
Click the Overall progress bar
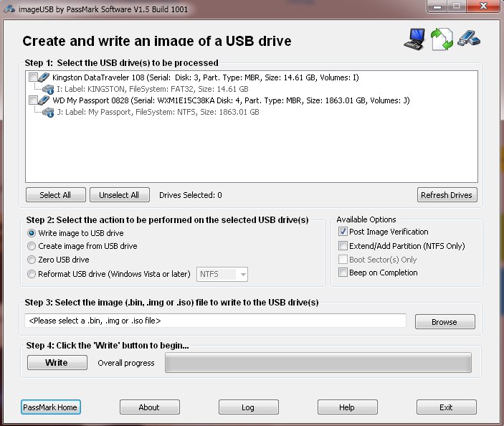[x=318, y=363]
